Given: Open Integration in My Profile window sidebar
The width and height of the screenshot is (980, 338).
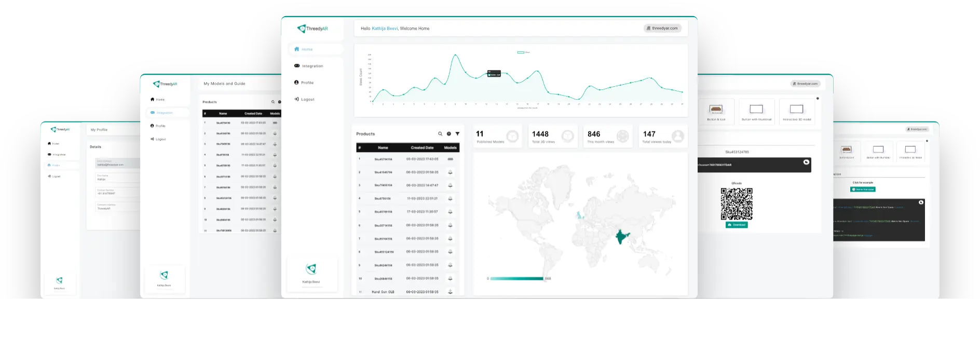Looking at the screenshot, I should [57, 154].
